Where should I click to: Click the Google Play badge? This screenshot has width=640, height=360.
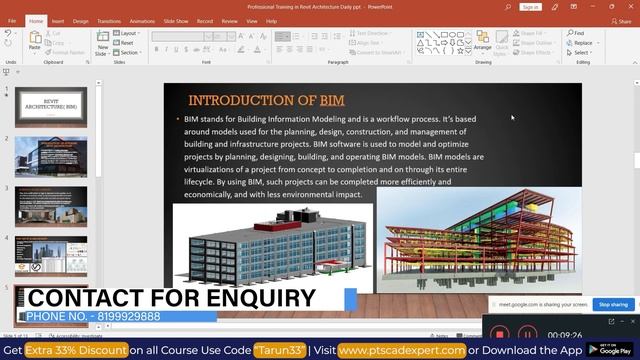(x=610, y=350)
